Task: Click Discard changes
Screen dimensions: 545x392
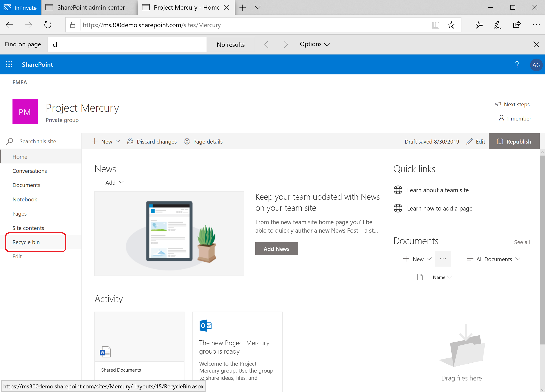Action: [x=152, y=141]
